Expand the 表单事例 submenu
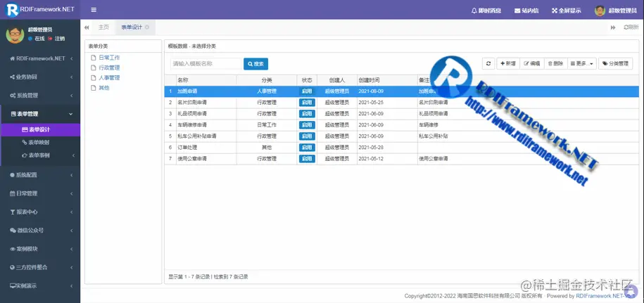 tap(40, 155)
